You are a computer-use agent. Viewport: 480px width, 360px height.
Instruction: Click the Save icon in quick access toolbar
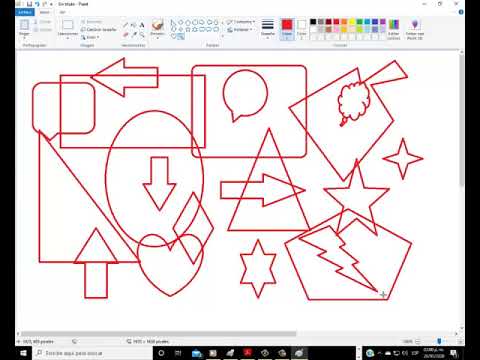pyautogui.click(x=29, y=4)
